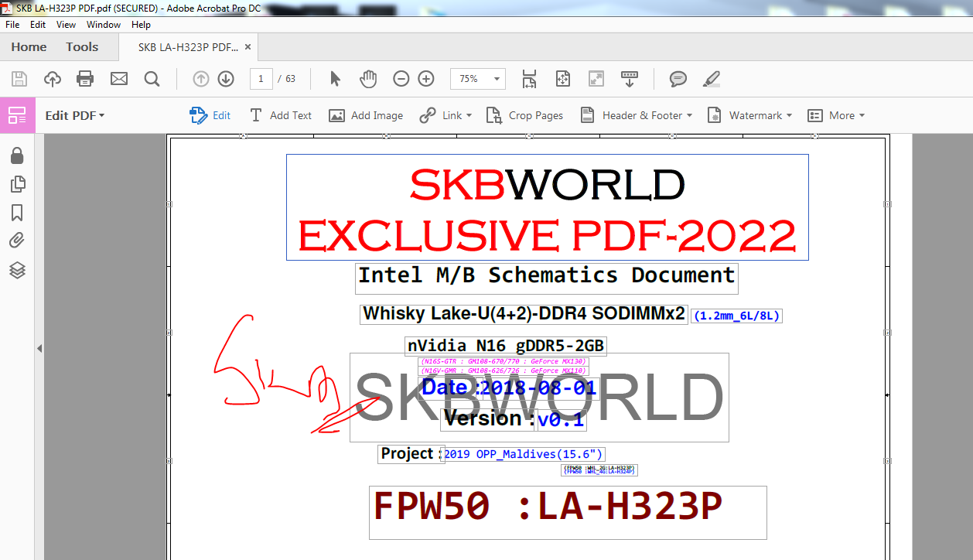Open the Attachments paperclip panel
The image size is (973, 560).
(17, 241)
